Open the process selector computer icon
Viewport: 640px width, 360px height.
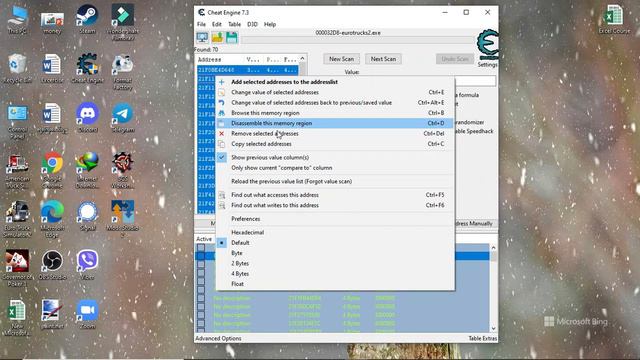coord(202,38)
